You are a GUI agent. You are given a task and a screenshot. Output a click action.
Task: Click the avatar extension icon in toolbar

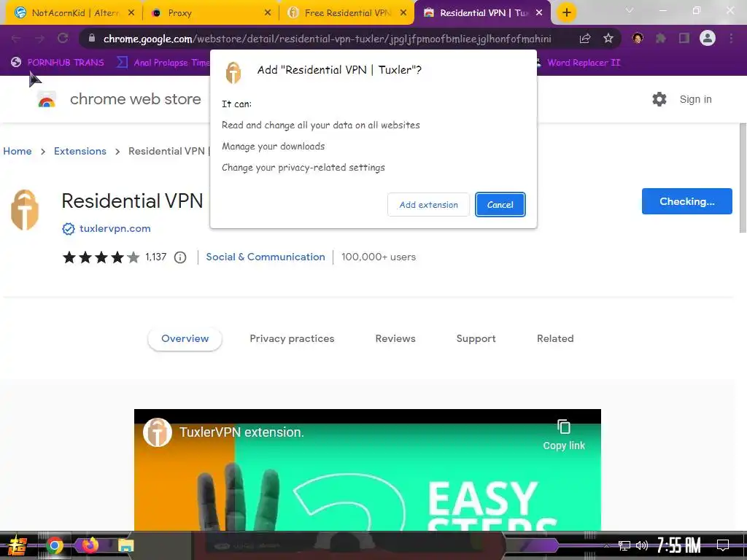coord(638,38)
